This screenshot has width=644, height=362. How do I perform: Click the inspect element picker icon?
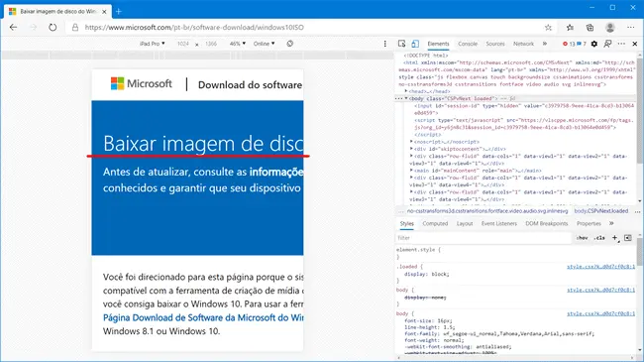401,44
